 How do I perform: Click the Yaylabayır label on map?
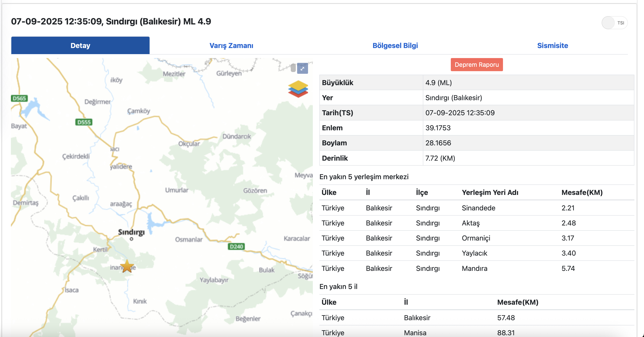(214, 280)
